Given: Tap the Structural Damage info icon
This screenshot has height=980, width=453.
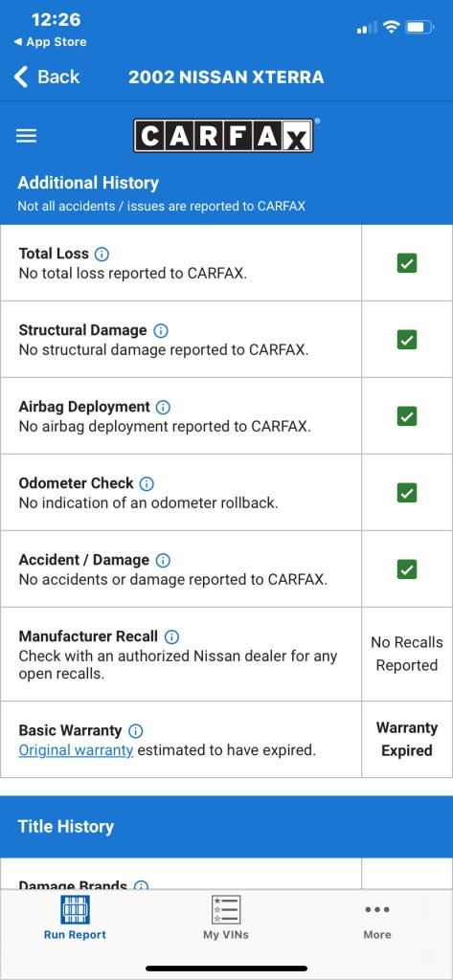Looking at the screenshot, I should (161, 330).
